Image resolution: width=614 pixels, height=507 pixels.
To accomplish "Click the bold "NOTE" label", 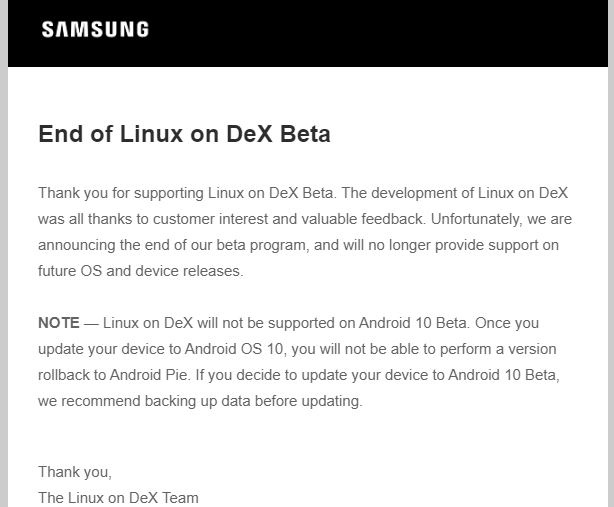I will (x=59, y=323).
